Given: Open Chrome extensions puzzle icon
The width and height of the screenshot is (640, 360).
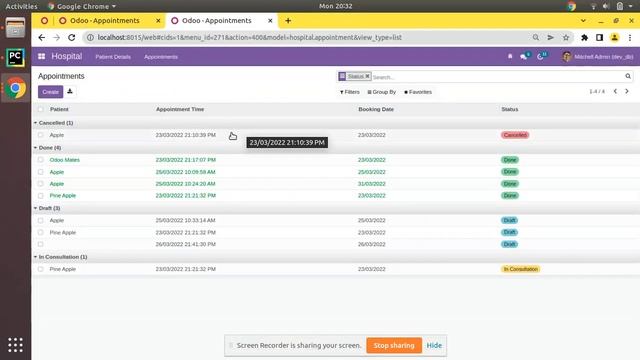Looking at the screenshot, I should [584, 38].
